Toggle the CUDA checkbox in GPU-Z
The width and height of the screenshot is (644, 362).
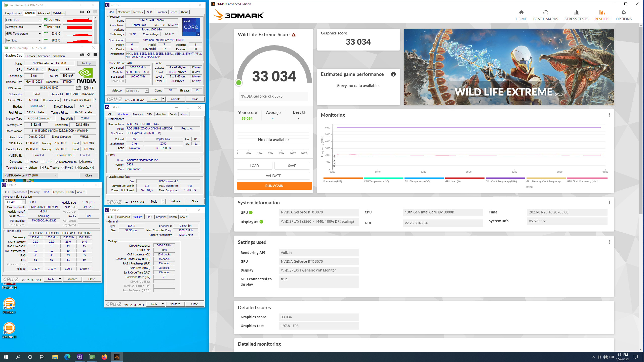[x=42, y=162]
